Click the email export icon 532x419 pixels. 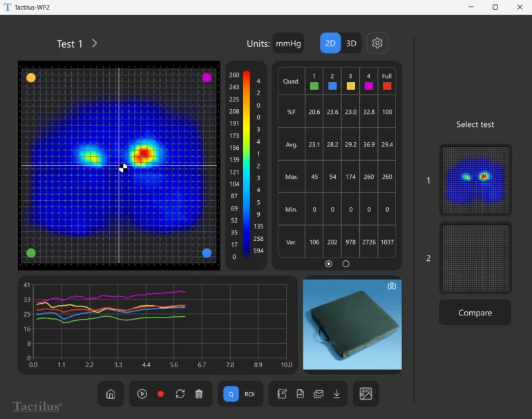(x=319, y=394)
